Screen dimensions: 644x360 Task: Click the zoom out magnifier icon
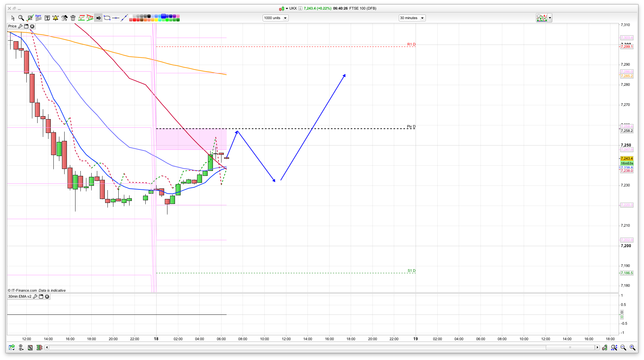(x=623, y=347)
